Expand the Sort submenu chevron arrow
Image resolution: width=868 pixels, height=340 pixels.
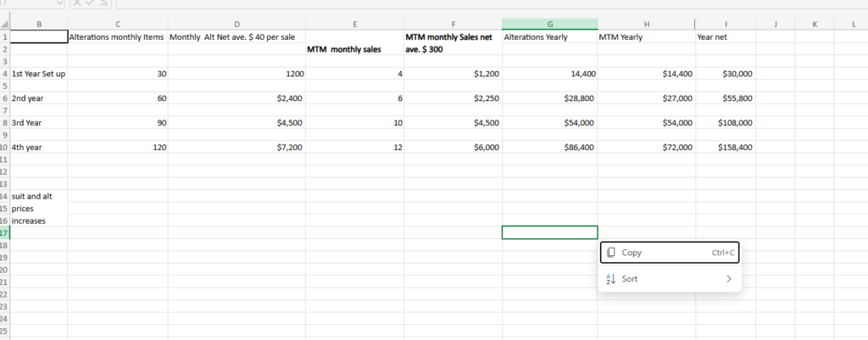tap(727, 278)
